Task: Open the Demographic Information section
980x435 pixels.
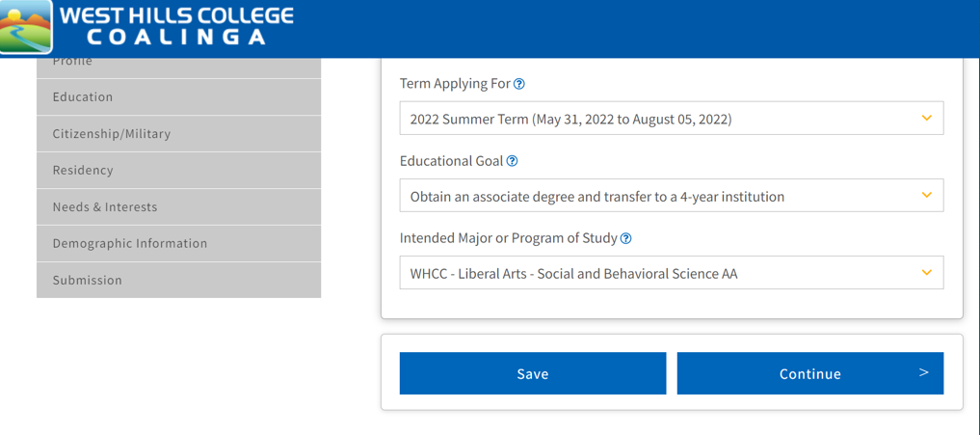Action: pos(178,243)
